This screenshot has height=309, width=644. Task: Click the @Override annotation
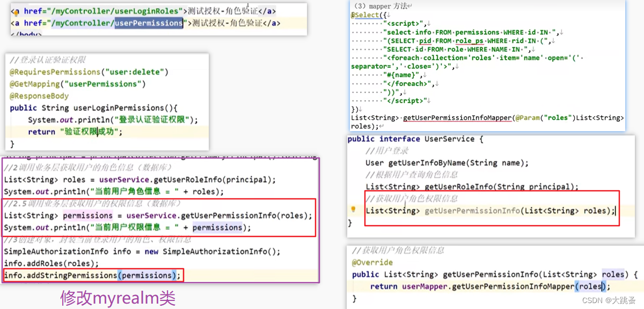(x=372, y=262)
